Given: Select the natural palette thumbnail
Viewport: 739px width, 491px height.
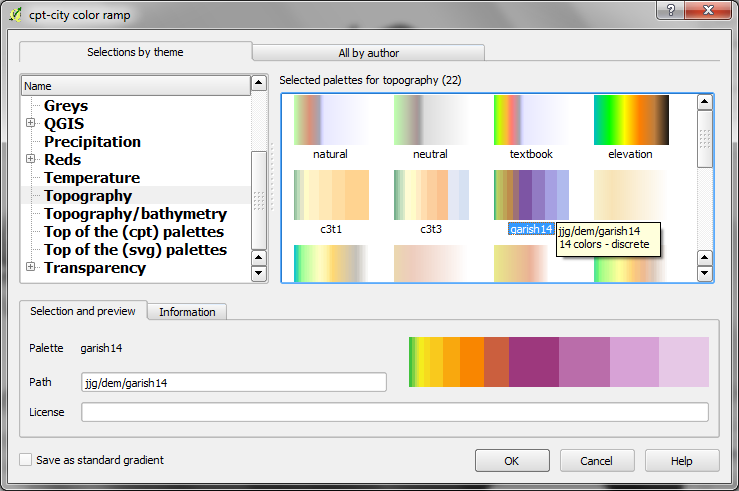Looking at the screenshot, I should click(330, 120).
